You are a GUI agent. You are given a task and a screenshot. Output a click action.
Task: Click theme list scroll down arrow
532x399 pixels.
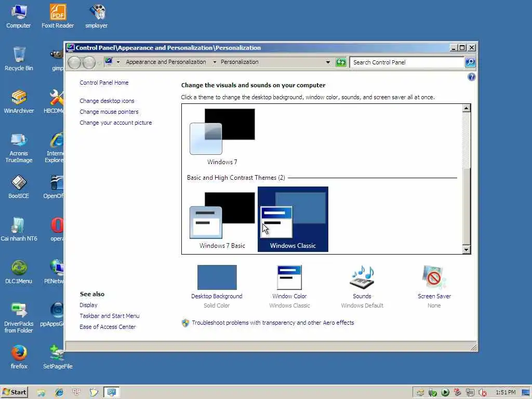coord(466,250)
